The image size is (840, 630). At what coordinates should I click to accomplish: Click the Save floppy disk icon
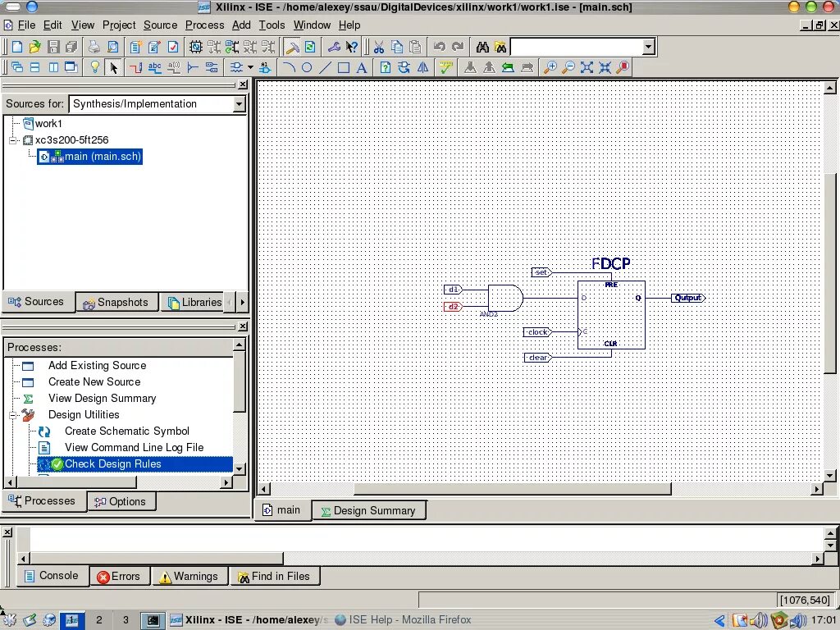click(x=53, y=47)
